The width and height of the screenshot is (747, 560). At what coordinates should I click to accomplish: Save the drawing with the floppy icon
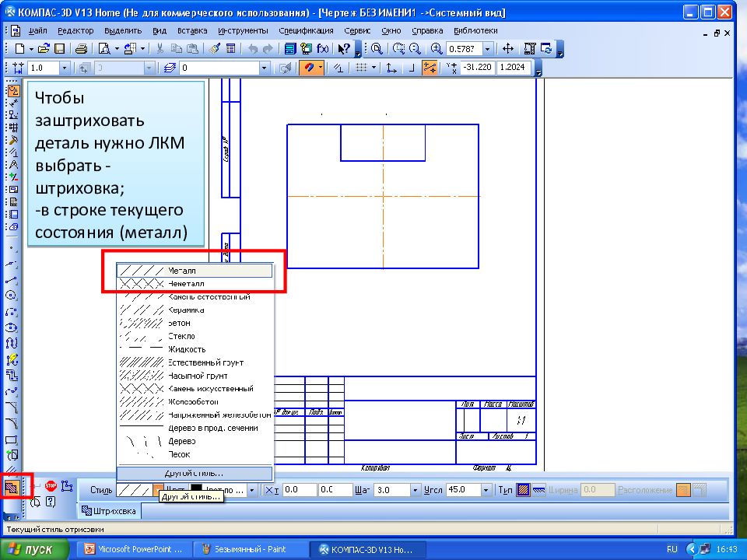(x=59, y=48)
